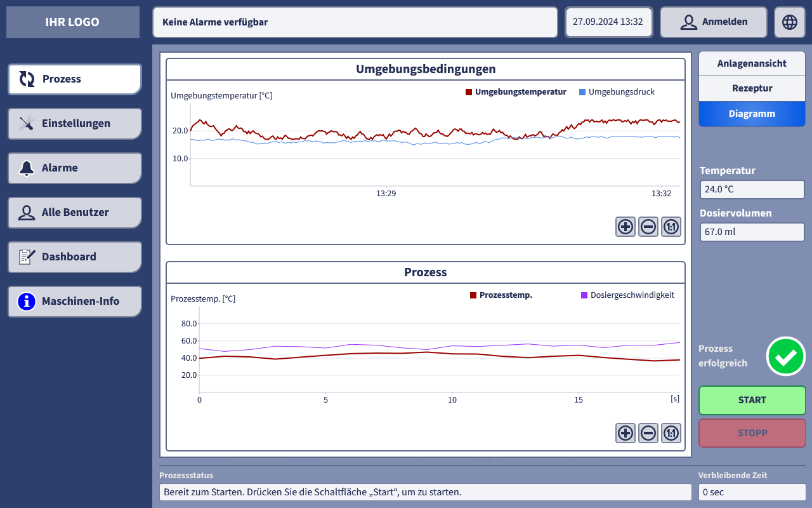Open the Einstellungen menu page
Image resolution: width=812 pixels, height=508 pixels.
(x=75, y=124)
